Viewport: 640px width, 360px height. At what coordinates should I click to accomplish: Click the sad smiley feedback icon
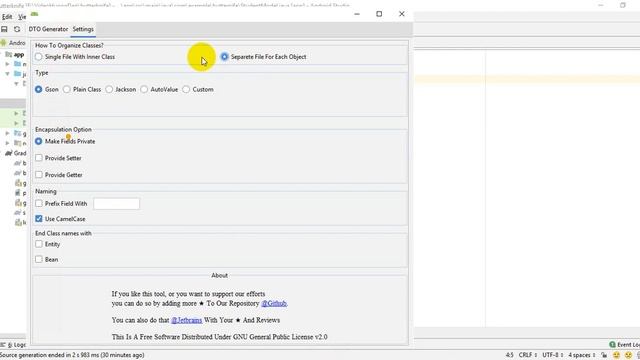click(x=629, y=356)
